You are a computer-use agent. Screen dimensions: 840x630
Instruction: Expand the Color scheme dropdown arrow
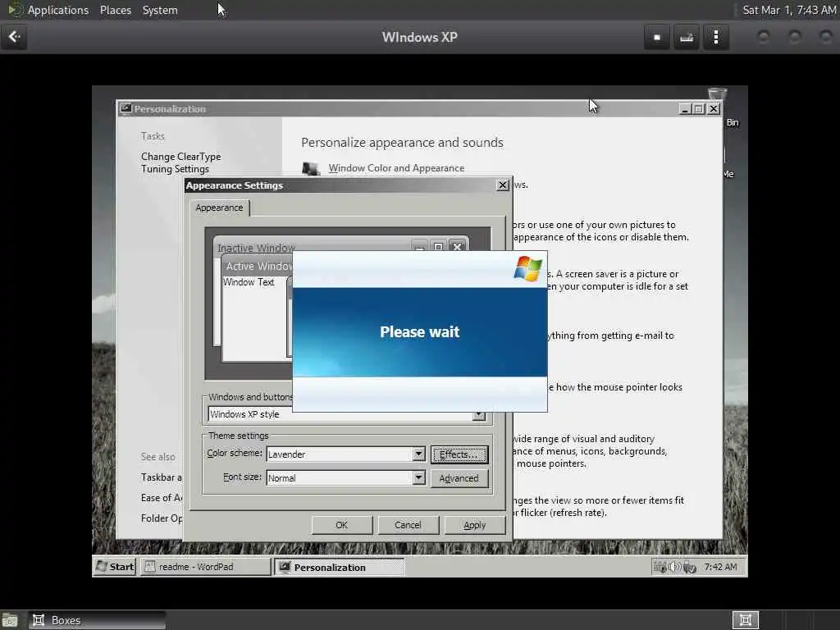(x=419, y=454)
